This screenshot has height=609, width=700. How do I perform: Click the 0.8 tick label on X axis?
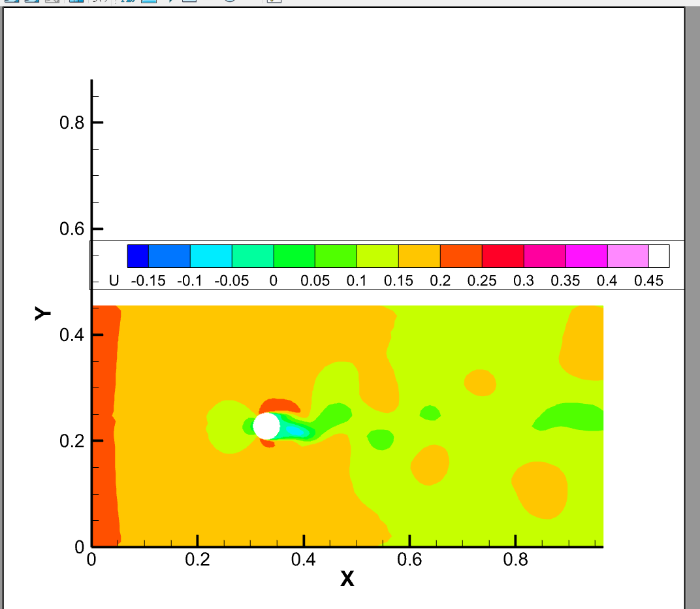(x=516, y=559)
